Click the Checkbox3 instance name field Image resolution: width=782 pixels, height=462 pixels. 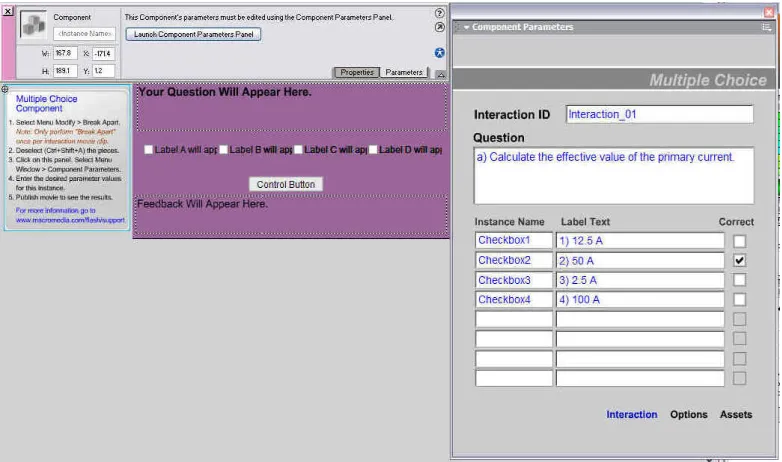[514, 280]
